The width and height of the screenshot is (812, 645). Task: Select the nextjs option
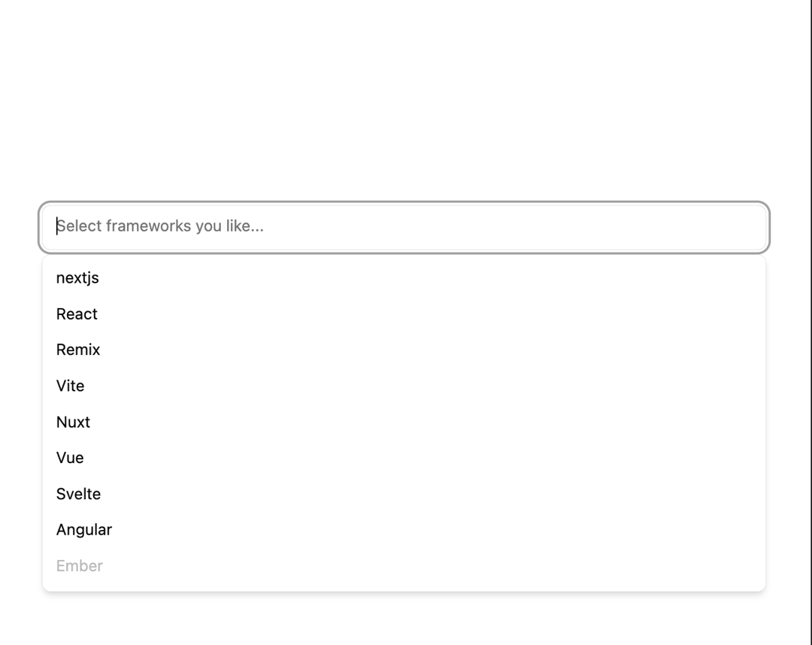[404, 278]
